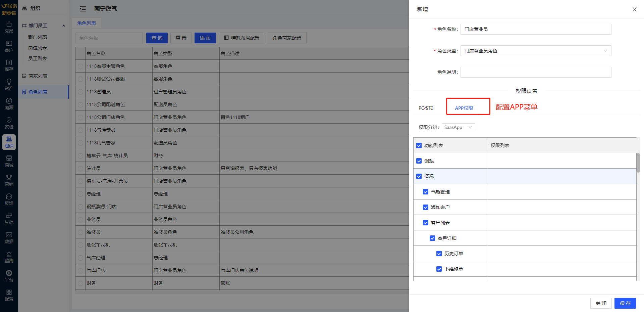Open the 客户 module in sidebar

pyautogui.click(x=9, y=47)
